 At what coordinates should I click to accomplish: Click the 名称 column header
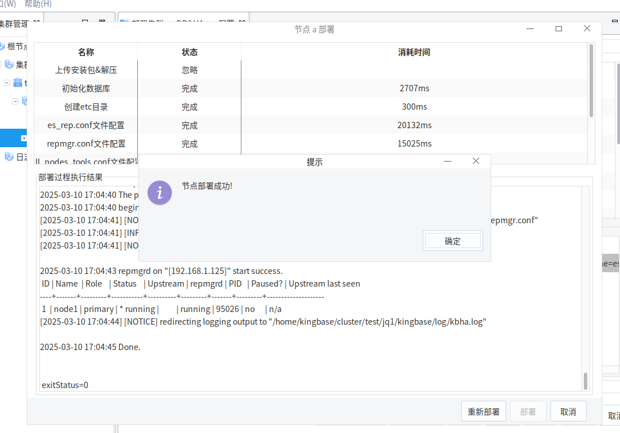click(x=86, y=52)
